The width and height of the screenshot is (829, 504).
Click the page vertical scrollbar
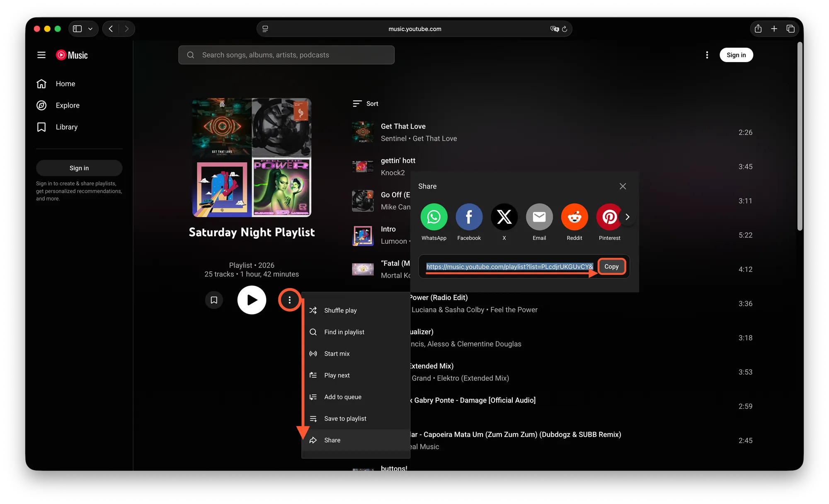point(800,137)
